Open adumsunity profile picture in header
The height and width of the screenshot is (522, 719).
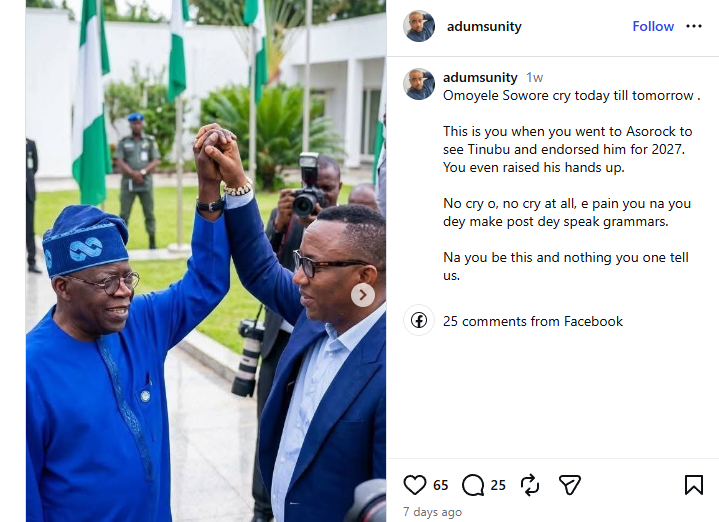[x=419, y=27]
